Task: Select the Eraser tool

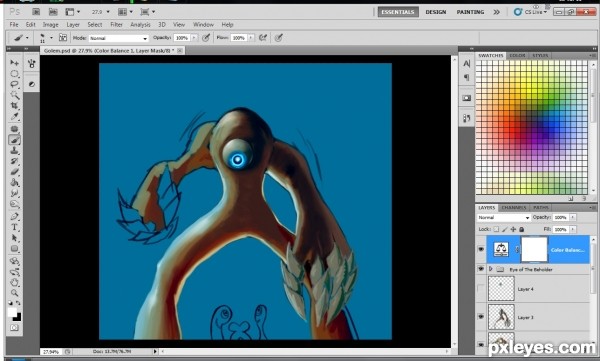Action: (15, 172)
